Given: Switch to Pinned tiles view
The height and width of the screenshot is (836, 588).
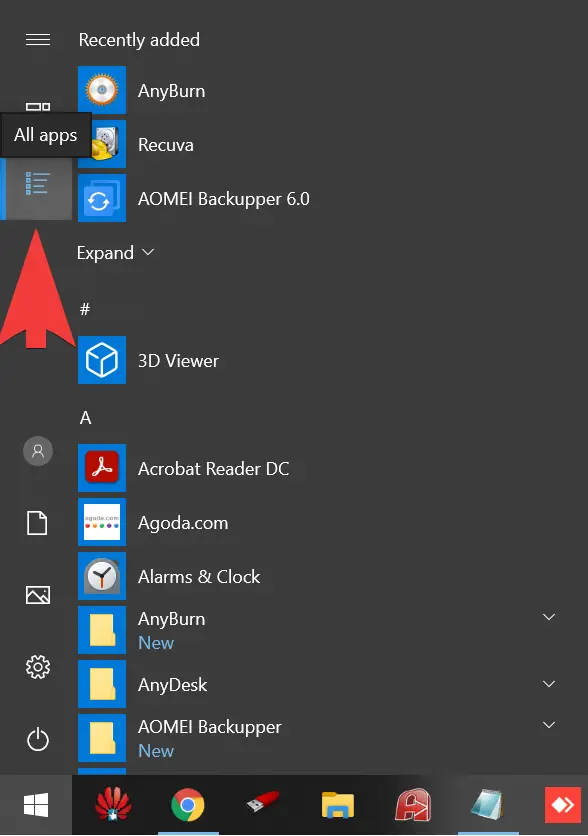Looking at the screenshot, I should [38, 107].
